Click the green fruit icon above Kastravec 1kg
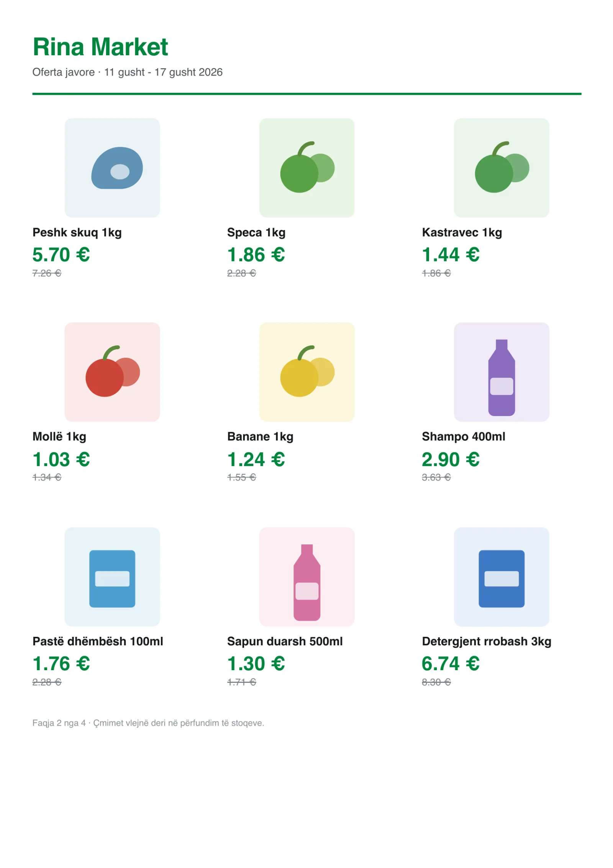 pyautogui.click(x=502, y=167)
